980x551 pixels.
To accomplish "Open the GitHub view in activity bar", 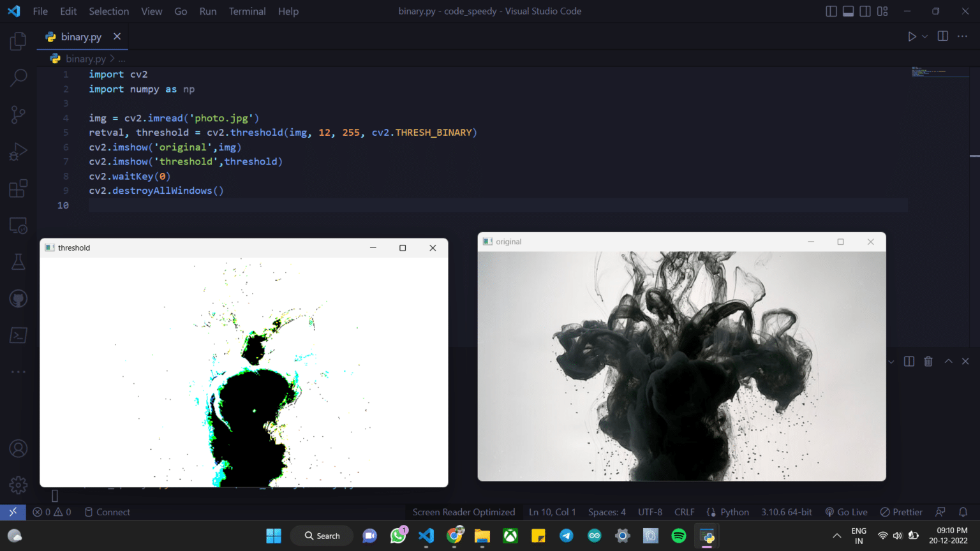I will tap(19, 298).
